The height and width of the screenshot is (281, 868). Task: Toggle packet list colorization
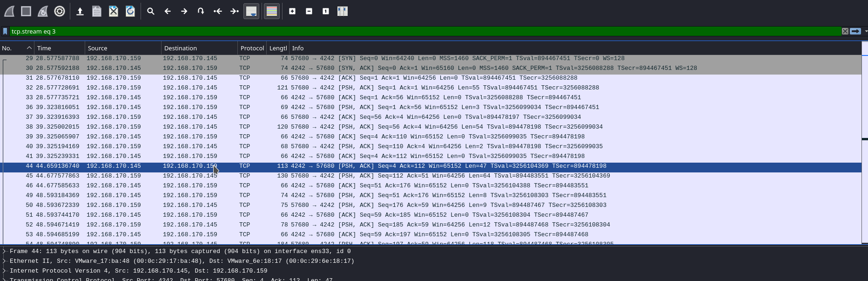tap(272, 11)
